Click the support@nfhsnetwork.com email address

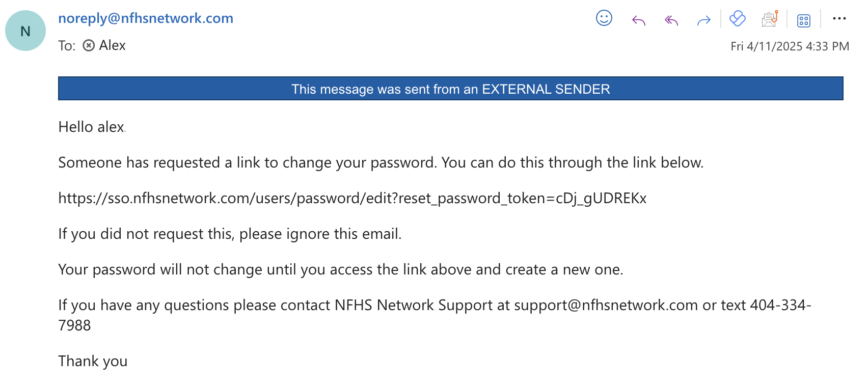point(606,305)
